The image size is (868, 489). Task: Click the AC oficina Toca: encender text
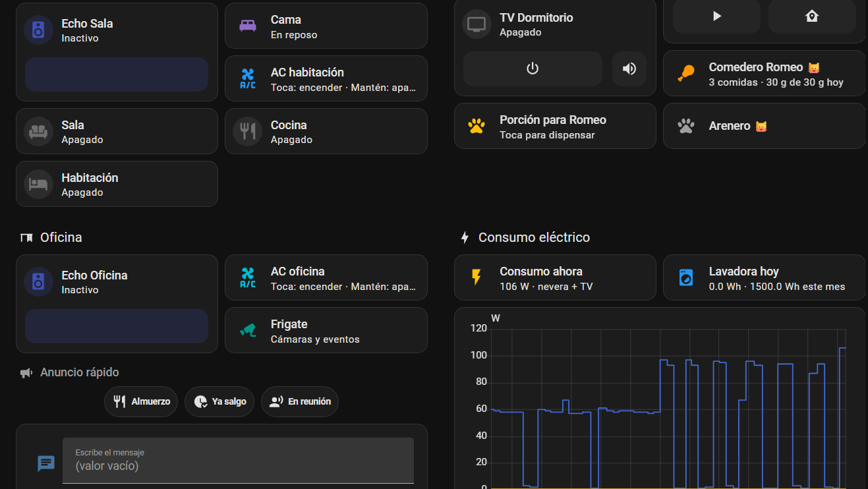pyautogui.click(x=343, y=287)
